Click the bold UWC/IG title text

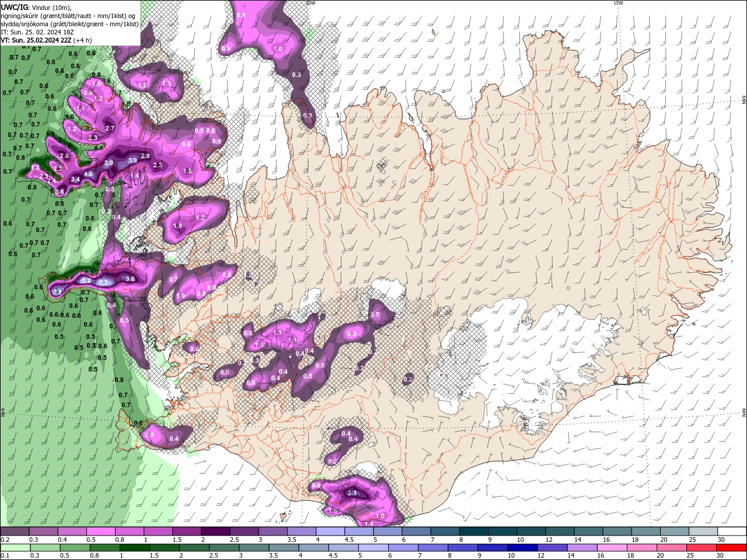(x=15, y=6)
